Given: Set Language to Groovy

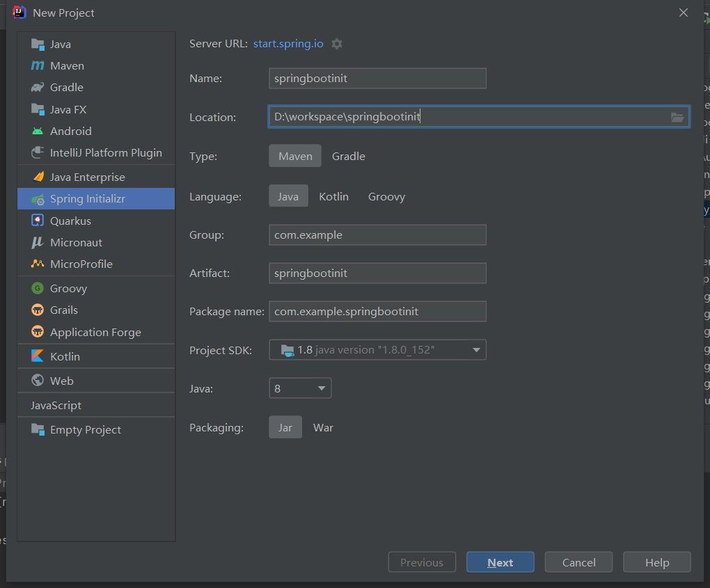Looking at the screenshot, I should (x=386, y=197).
